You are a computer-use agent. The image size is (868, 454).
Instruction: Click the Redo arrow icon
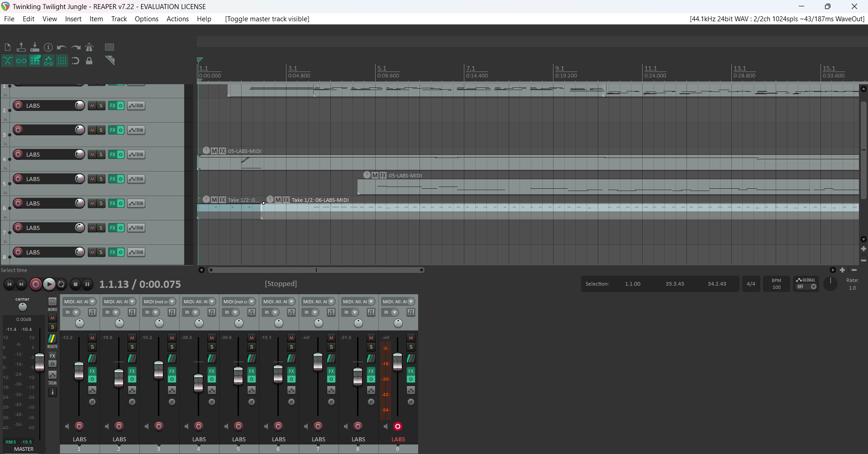pos(76,47)
